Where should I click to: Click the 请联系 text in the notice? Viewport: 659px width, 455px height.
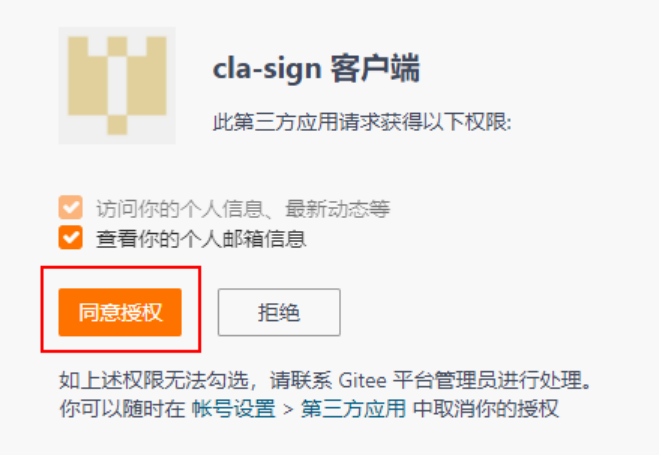(301, 380)
